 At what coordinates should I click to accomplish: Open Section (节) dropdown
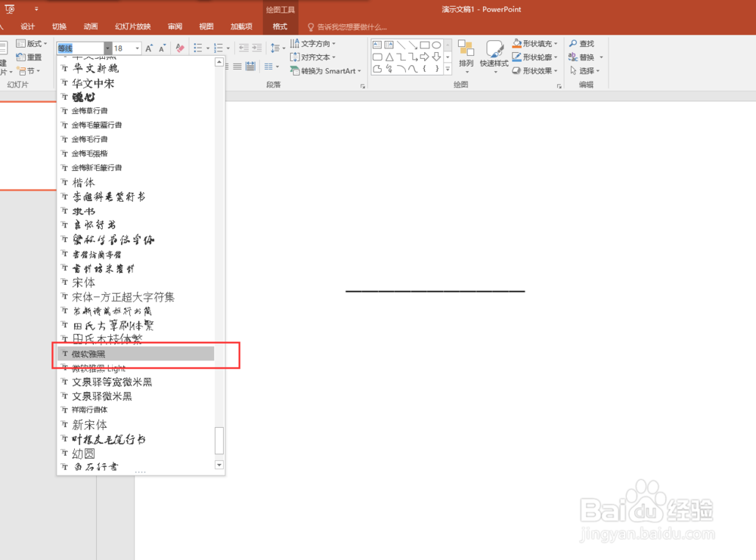point(29,71)
